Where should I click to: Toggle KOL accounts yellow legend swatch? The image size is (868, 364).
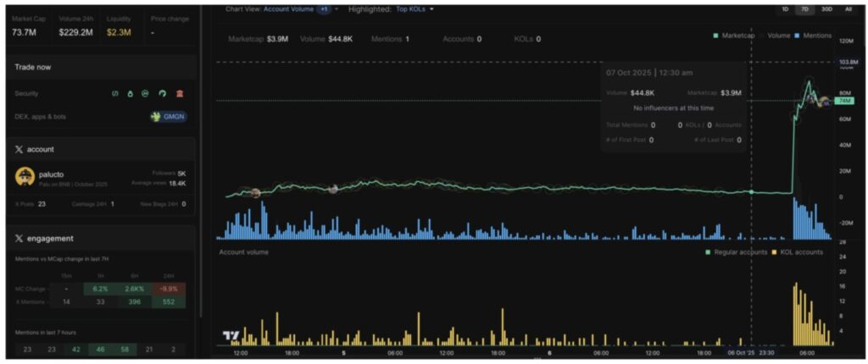(774, 252)
